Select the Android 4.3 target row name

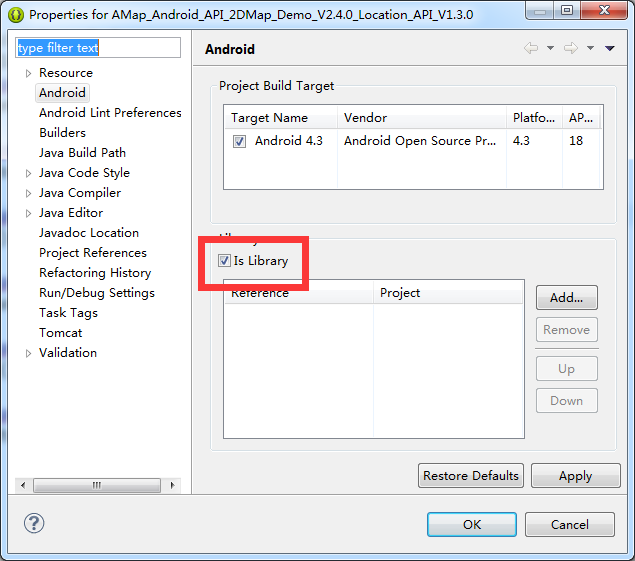tap(289, 141)
